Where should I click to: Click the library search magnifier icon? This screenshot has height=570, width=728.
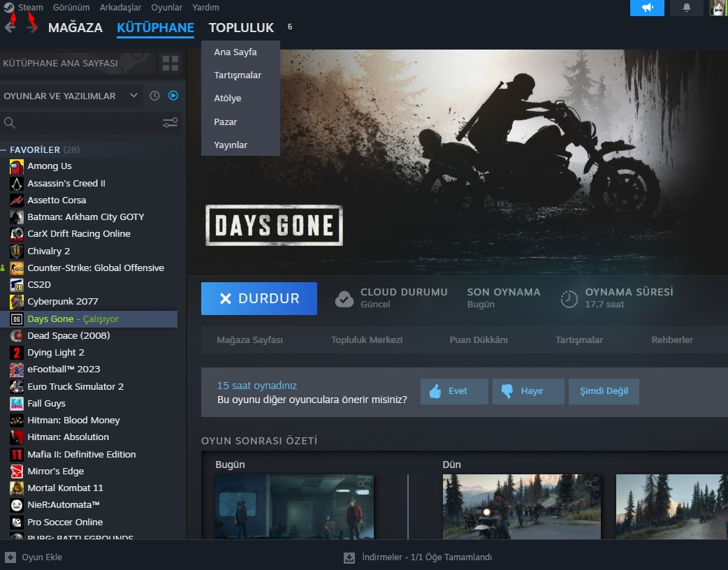10,122
